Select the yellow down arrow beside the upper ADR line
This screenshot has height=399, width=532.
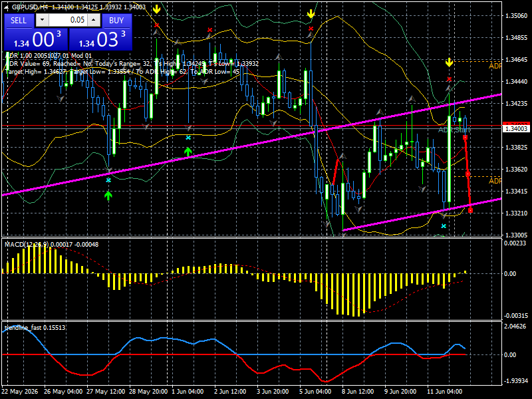(x=450, y=63)
